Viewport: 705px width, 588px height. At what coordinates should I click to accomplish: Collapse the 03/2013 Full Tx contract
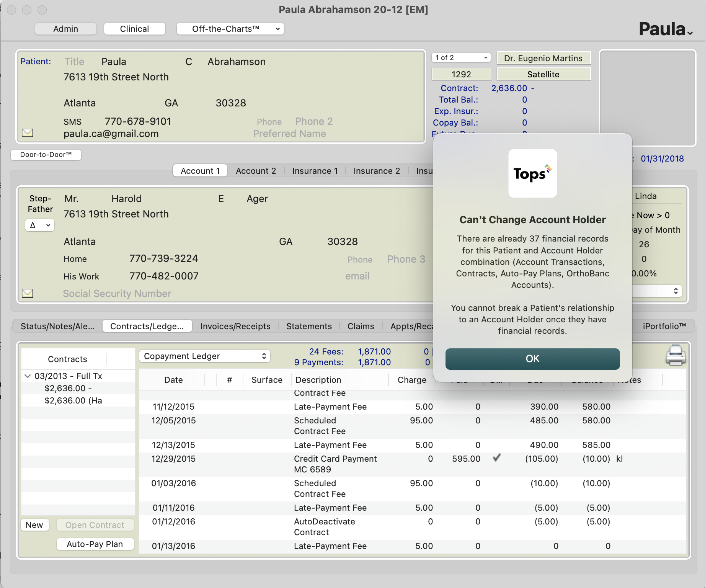coord(28,376)
